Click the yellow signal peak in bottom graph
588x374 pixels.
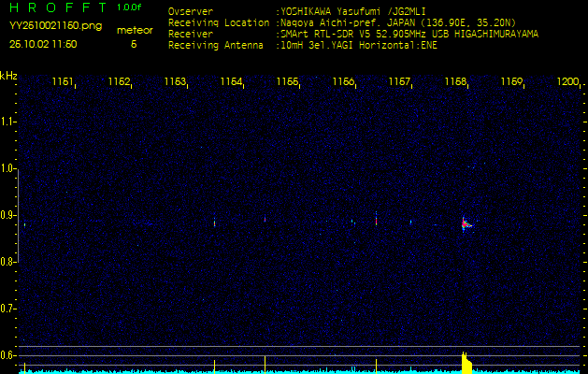point(465,361)
